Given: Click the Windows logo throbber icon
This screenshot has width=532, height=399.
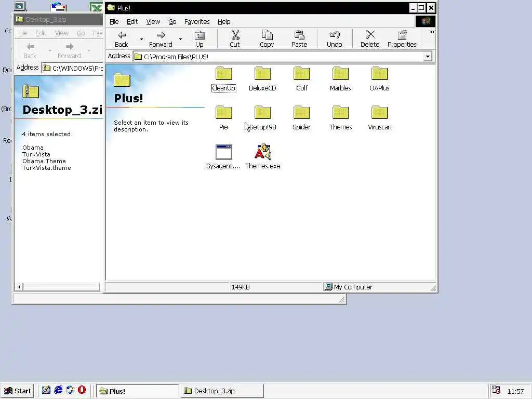Looking at the screenshot, I should pyautogui.click(x=425, y=21).
